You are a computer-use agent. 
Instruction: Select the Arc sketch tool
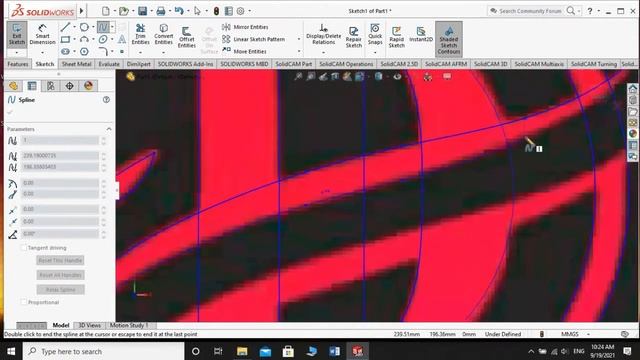point(84,40)
